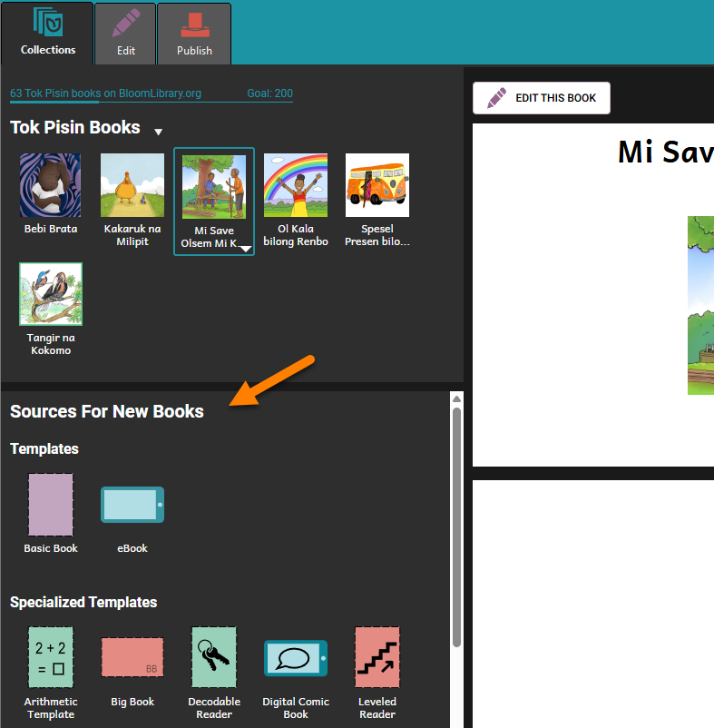
Task: Switch to the Collections tab
Action: click(48, 33)
